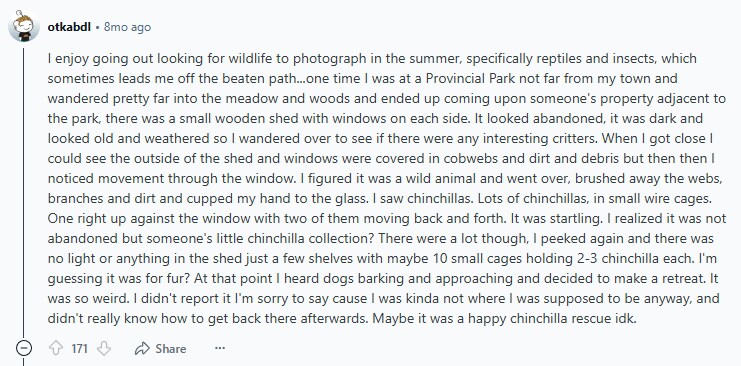The height and width of the screenshot is (366, 741).
Task: Click the Share text label
Action: coord(171,349)
